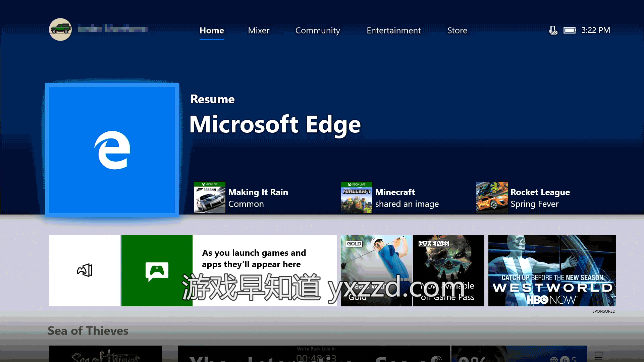Click the green Xbox controller chat tile
Image resolution: width=644 pixels, height=362 pixels.
pos(157,270)
